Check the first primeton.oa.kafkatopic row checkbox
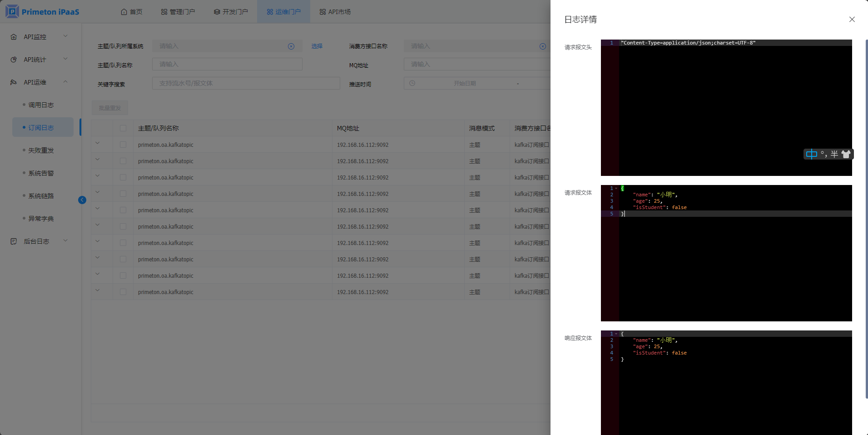Viewport: 868px width, 435px height. coord(123,145)
